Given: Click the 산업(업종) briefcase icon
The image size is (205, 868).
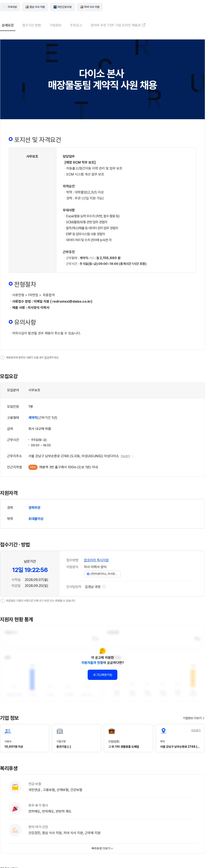Looking at the screenshot, I should [x=112, y=731].
